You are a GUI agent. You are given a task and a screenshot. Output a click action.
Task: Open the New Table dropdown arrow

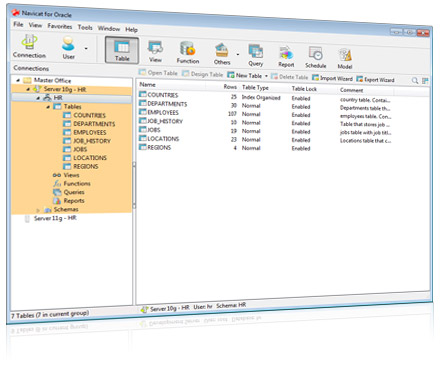[x=266, y=76]
